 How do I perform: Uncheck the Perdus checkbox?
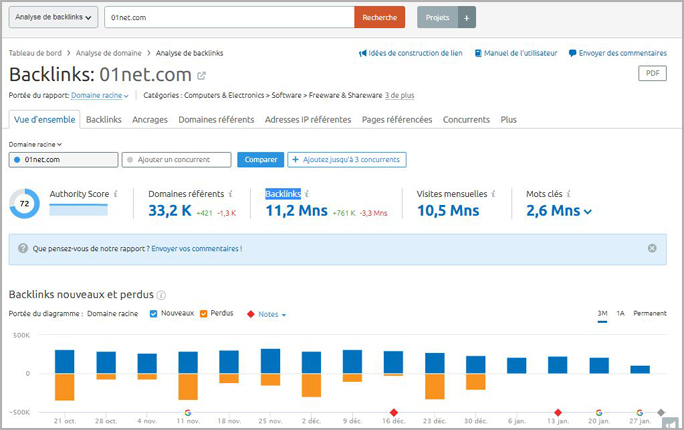(203, 314)
